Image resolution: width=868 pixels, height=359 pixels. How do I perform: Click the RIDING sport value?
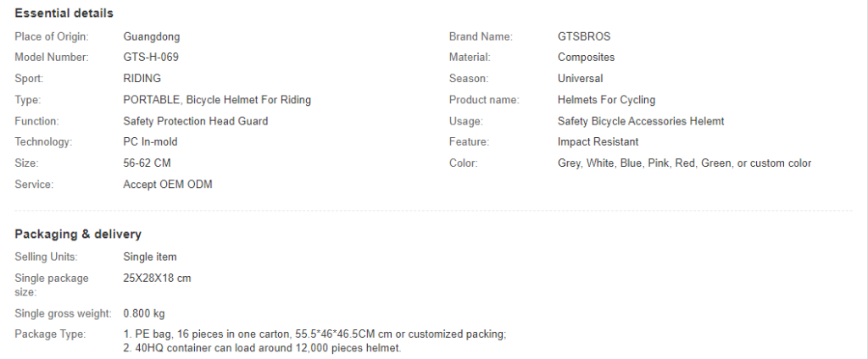point(142,79)
